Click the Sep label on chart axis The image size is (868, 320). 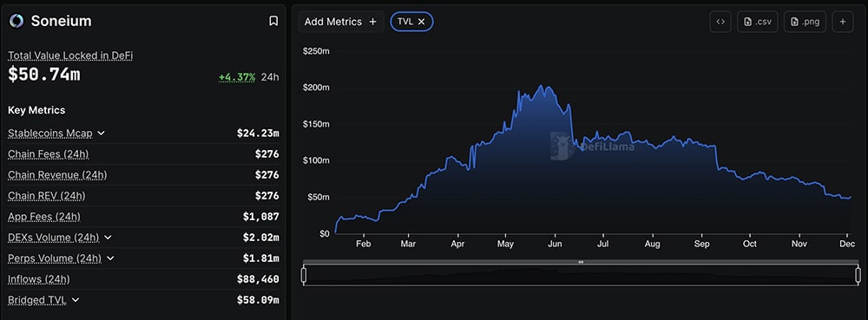[x=702, y=244]
